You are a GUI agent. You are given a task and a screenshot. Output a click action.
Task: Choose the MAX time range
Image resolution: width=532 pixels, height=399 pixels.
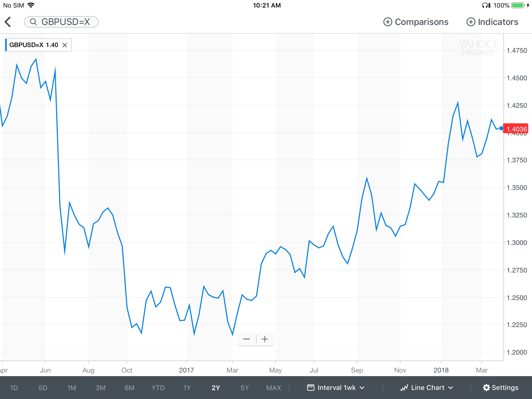coord(274,388)
